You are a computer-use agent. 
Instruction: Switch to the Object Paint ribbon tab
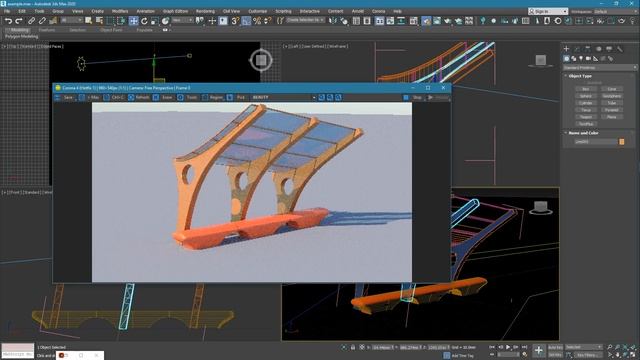111,30
